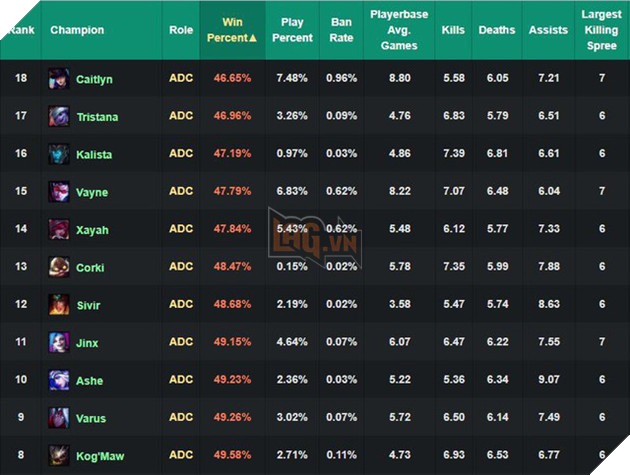Open Xayah's champion portrait icon
630x475 pixels.
click(x=59, y=229)
